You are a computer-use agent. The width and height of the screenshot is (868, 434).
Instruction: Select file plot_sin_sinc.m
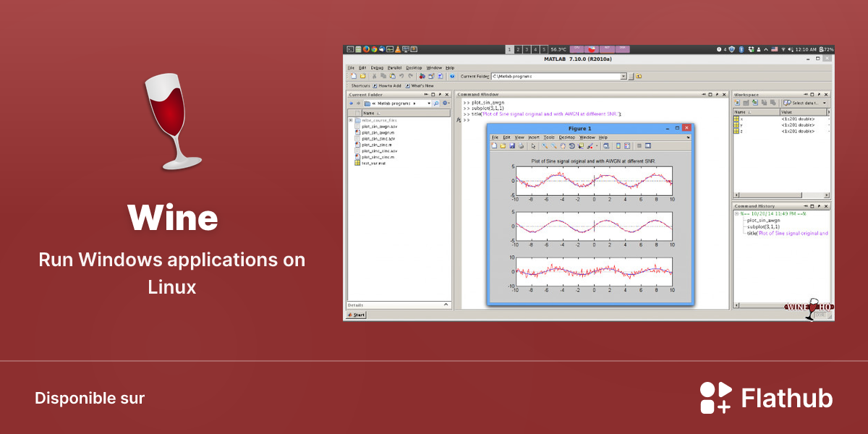pyautogui.click(x=374, y=145)
